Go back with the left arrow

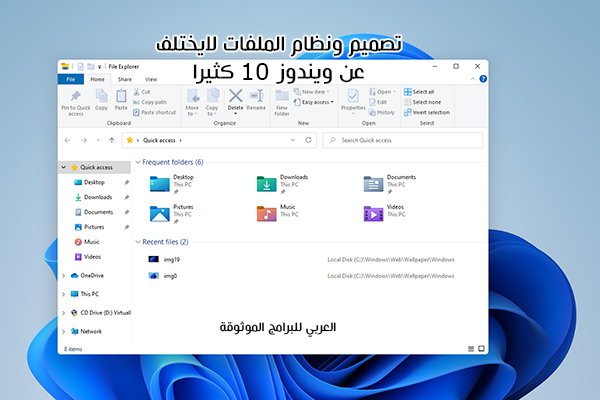point(68,140)
